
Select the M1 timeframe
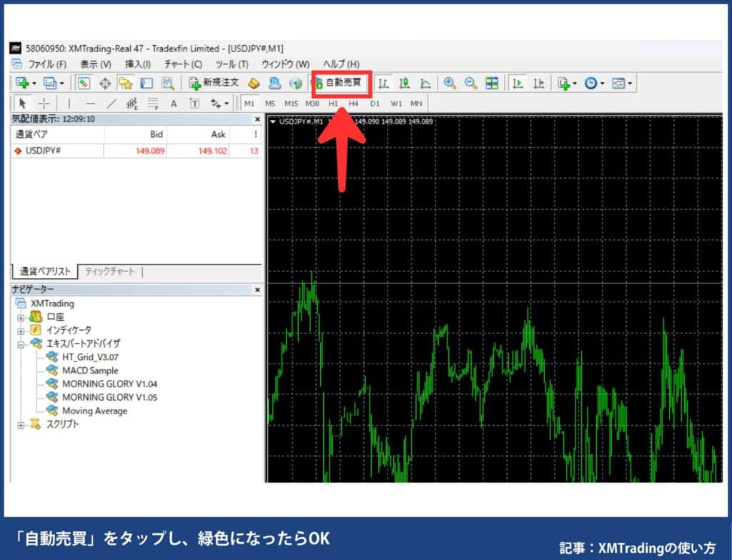click(249, 103)
